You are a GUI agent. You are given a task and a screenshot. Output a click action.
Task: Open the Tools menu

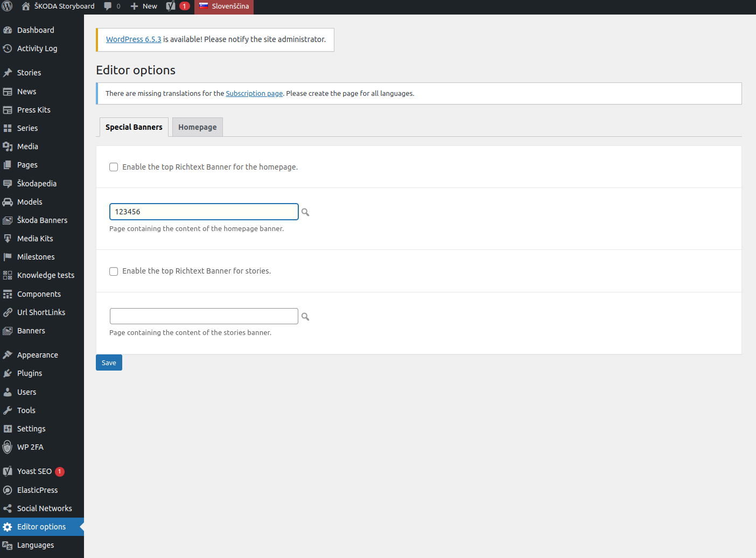click(42, 410)
